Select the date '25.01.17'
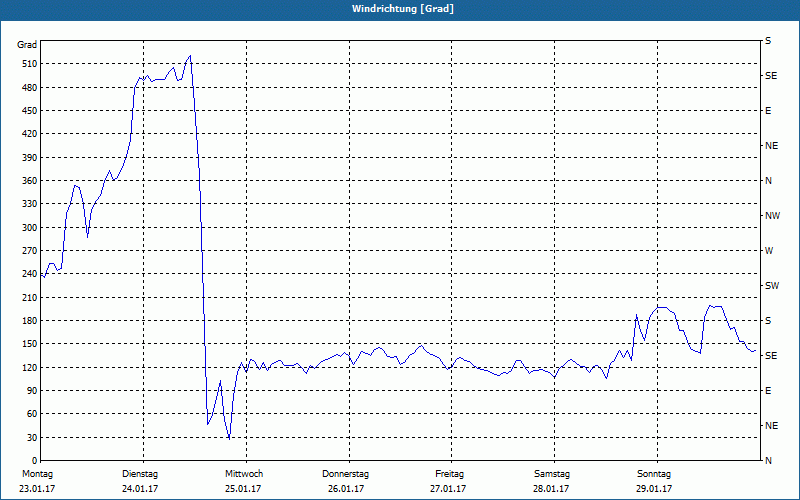The image size is (800, 500). tap(243, 489)
